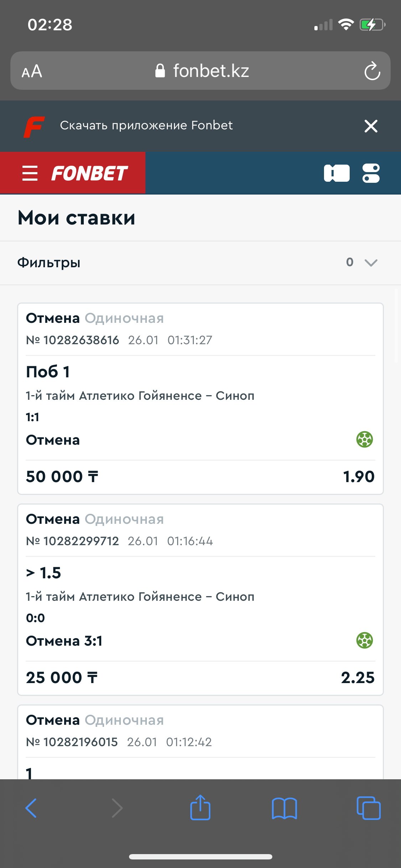Viewport: 401px width, 868px height.
Task: Open the settings toggles icon in header
Action: point(371,173)
